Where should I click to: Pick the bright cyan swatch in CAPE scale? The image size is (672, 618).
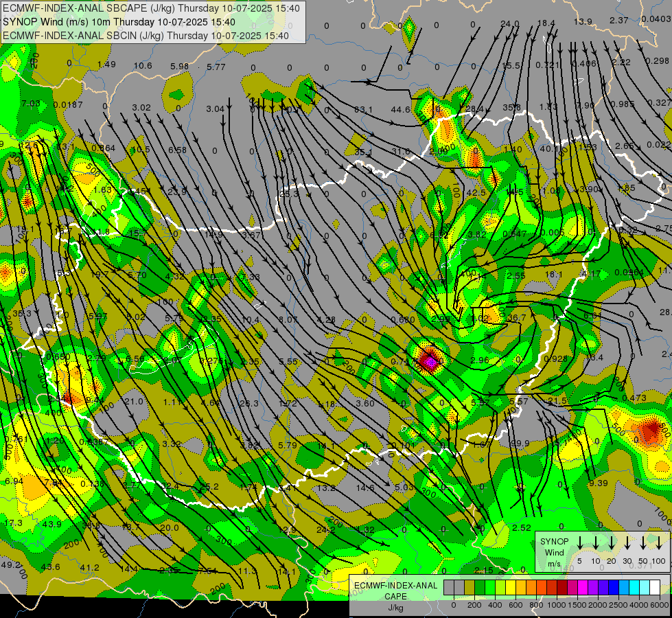pyautogui.click(x=634, y=588)
